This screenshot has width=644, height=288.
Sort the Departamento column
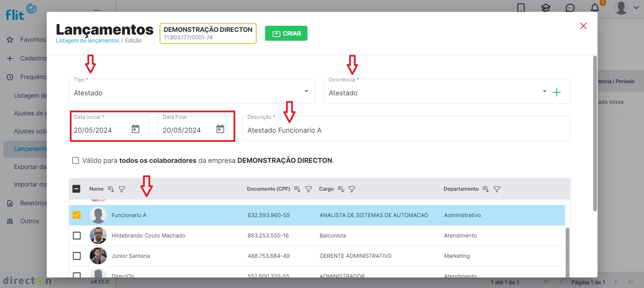click(486, 189)
